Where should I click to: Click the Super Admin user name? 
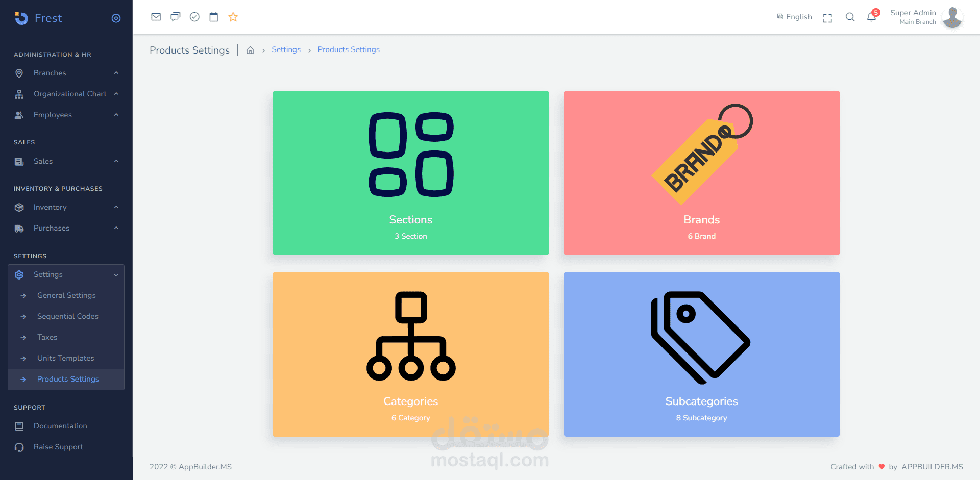913,13
